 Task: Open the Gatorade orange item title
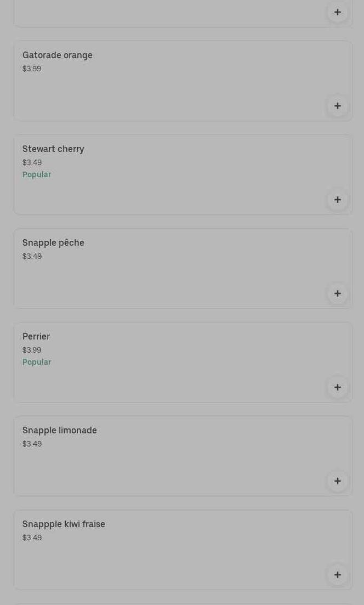(x=58, y=55)
